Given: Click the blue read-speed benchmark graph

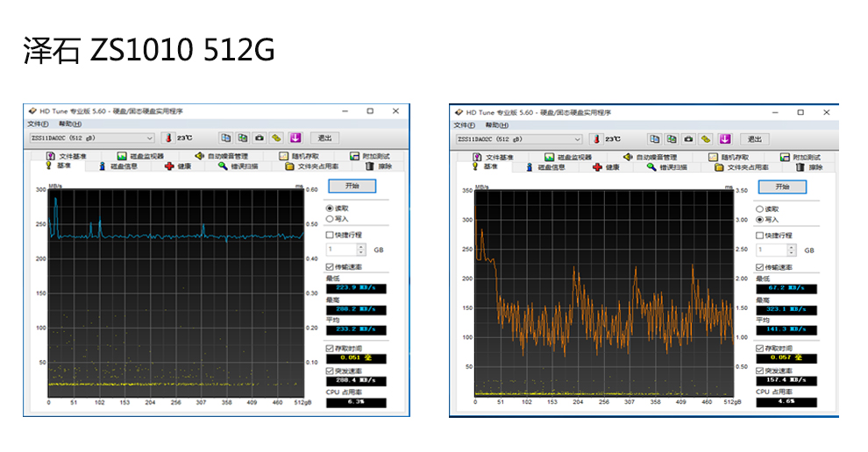Looking at the screenshot, I should tap(176, 293).
